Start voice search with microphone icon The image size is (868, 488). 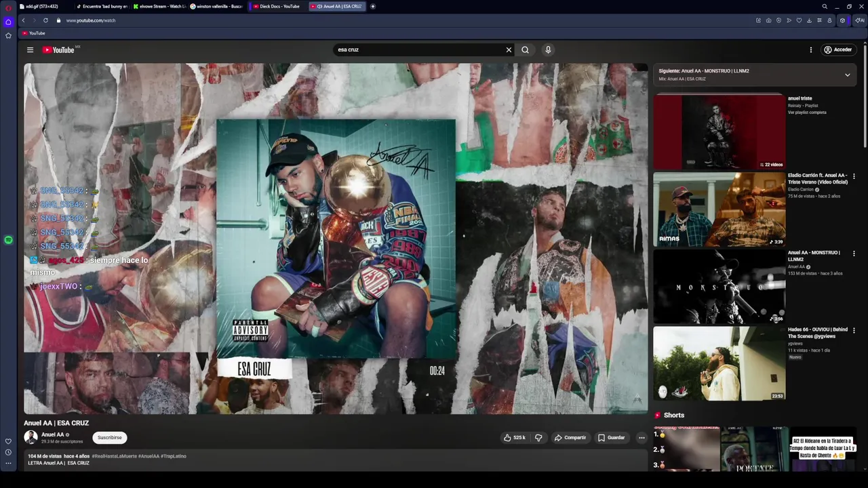[548, 49]
